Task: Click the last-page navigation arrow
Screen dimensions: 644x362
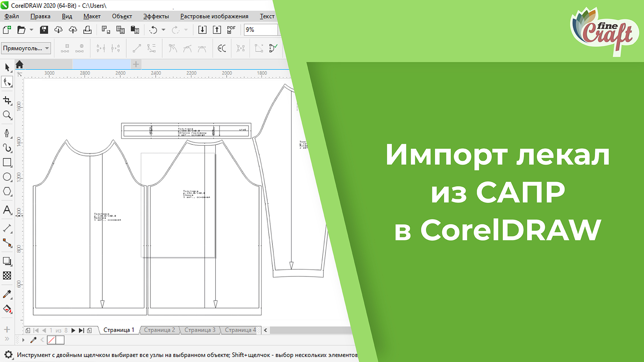Action: pyautogui.click(x=80, y=330)
